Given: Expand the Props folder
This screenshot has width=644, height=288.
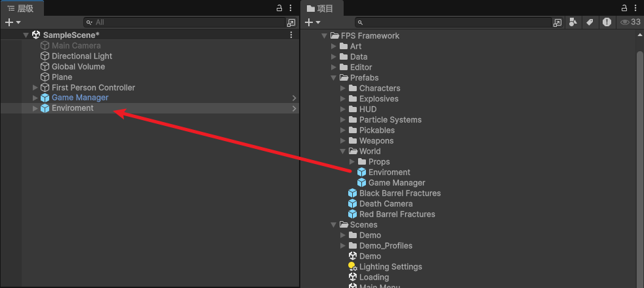Looking at the screenshot, I should (352, 162).
